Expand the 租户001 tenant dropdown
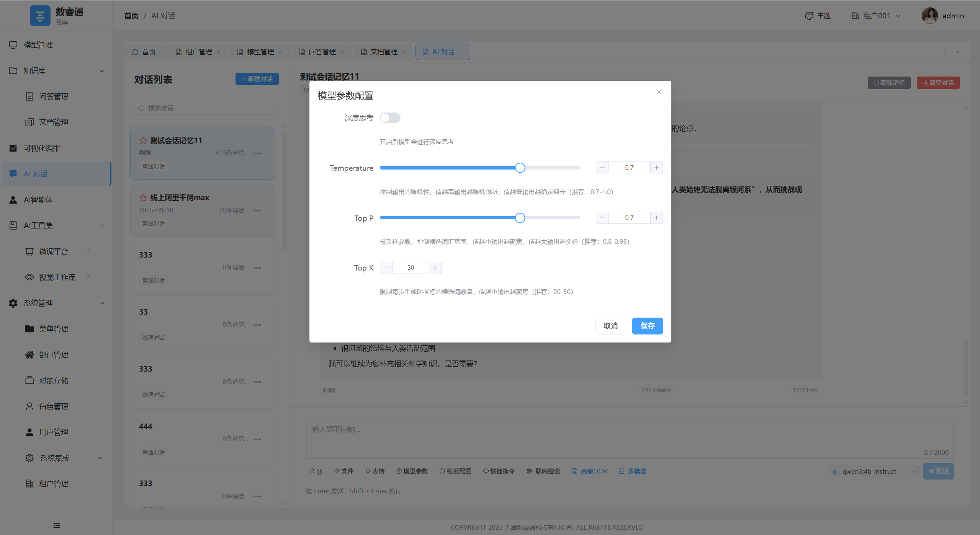Screen dimensions: 980x535 click(x=876, y=16)
